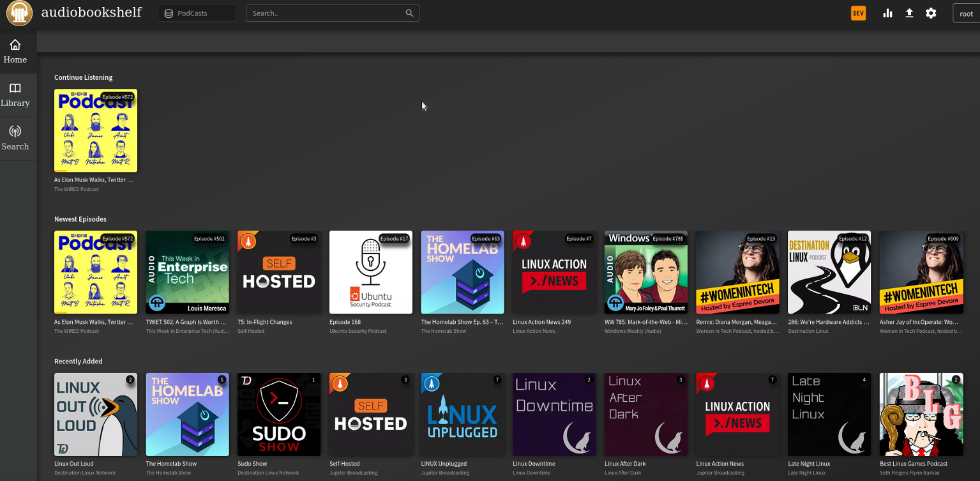Screen dimensions: 980x481
Task: Open Sudo Show podcast cover
Action: pyautogui.click(x=279, y=415)
